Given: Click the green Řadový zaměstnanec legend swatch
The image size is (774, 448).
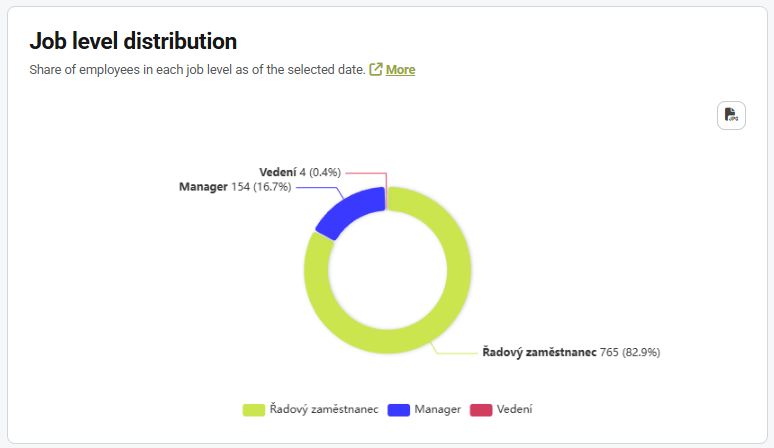Looking at the screenshot, I should point(252,410).
